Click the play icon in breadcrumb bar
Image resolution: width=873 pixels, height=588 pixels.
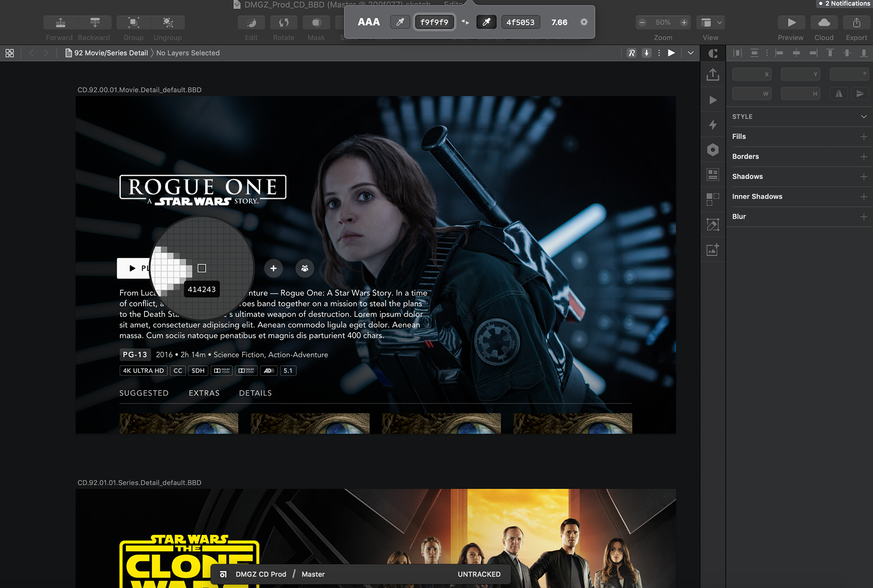pyautogui.click(x=671, y=53)
